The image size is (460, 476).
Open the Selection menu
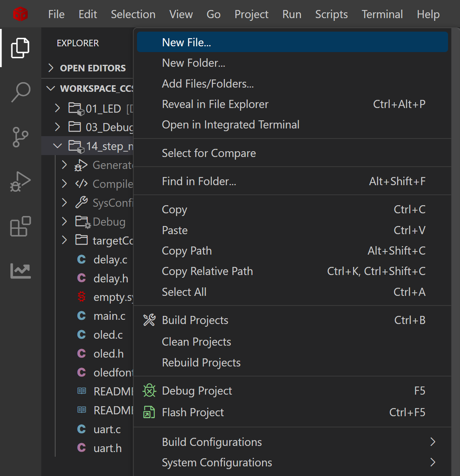pyautogui.click(x=133, y=14)
